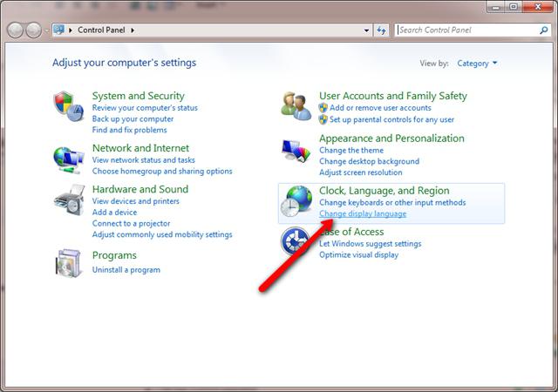Click Set up parental controls for any user

391,119
